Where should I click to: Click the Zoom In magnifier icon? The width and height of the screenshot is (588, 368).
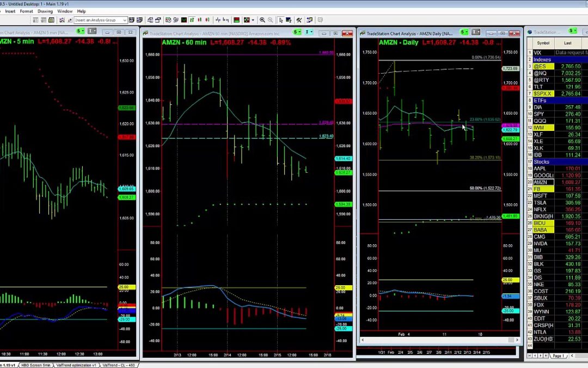pos(262,20)
